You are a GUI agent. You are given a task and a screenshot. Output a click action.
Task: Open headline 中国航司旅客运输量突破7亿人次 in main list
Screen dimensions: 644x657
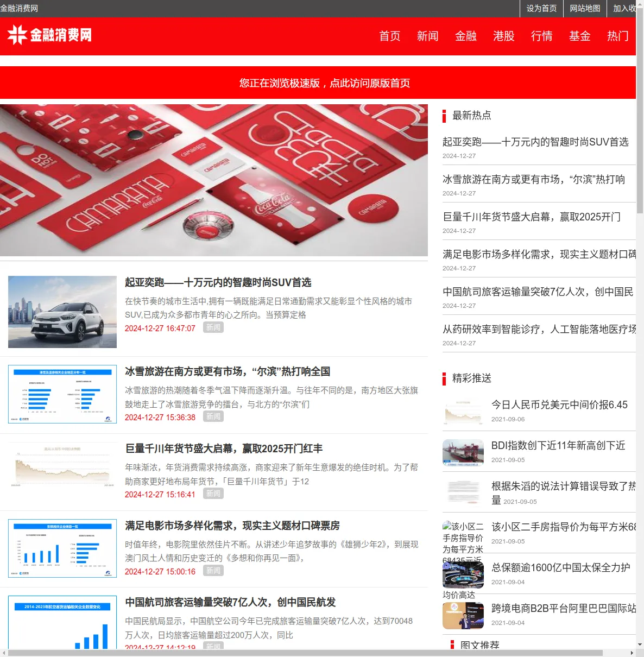tap(230, 602)
